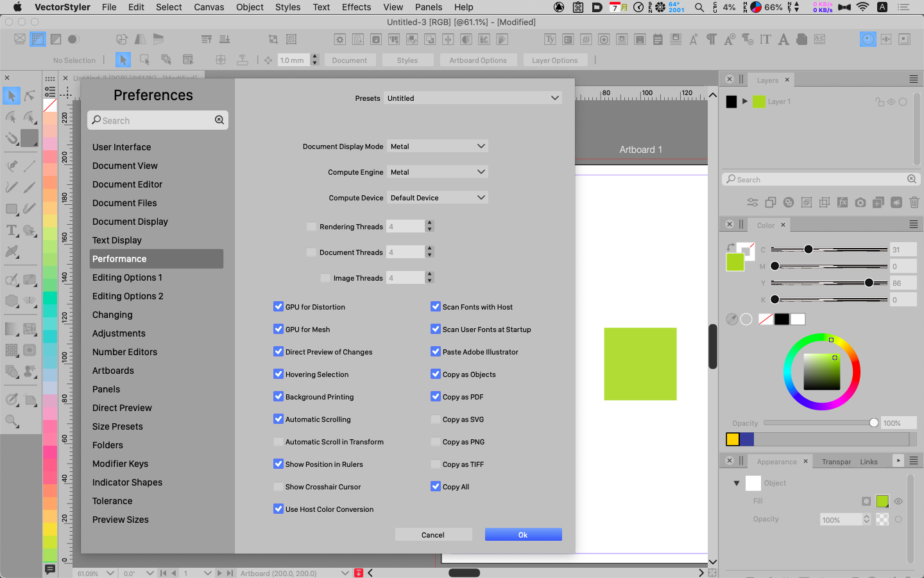Select Document Display preferences category
924x578 pixels.
coord(130,222)
